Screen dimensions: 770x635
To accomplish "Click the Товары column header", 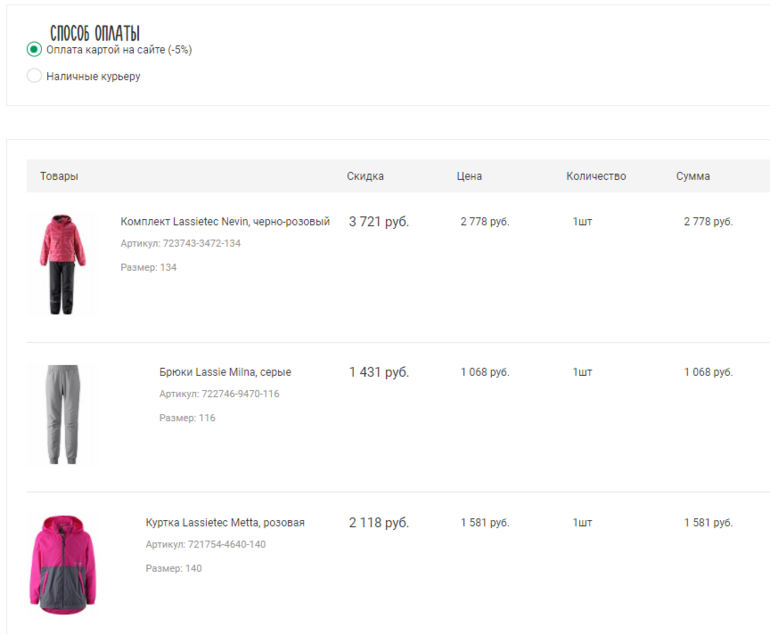I will [x=59, y=176].
